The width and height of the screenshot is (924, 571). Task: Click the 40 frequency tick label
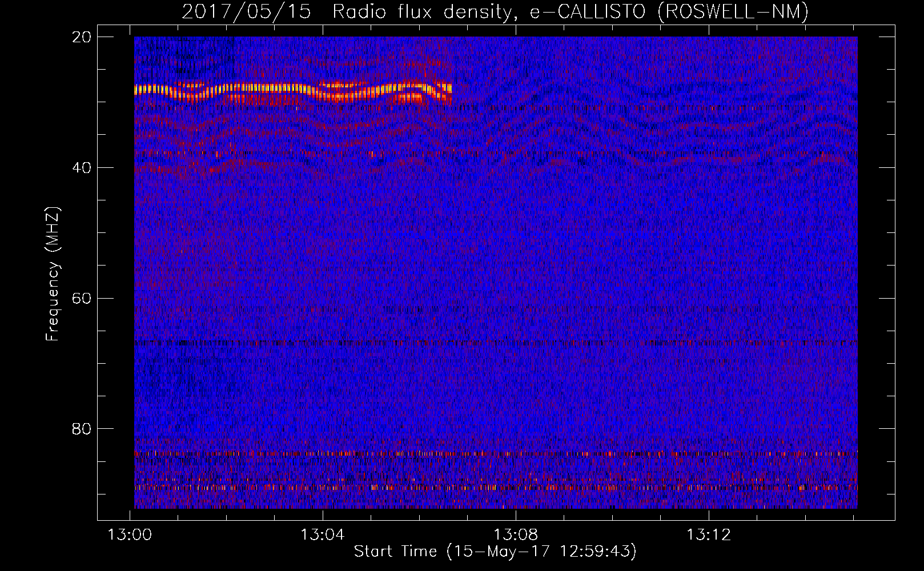pos(82,167)
